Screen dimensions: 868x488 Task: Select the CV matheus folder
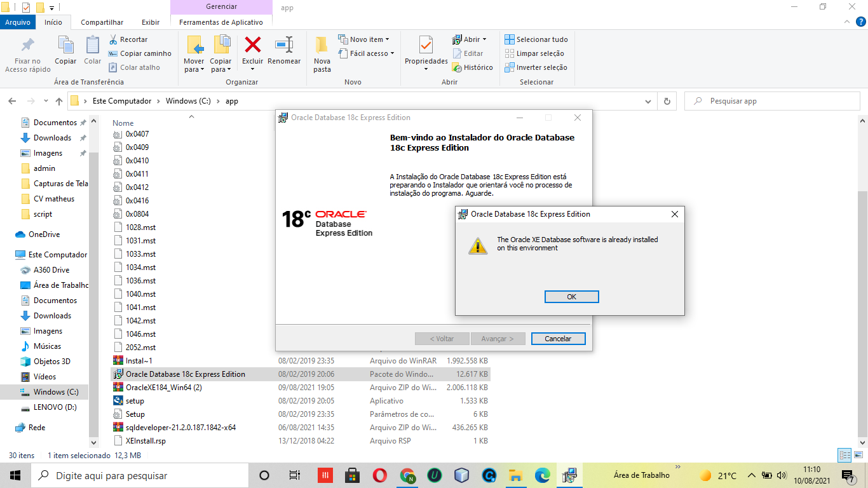[x=54, y=199]
